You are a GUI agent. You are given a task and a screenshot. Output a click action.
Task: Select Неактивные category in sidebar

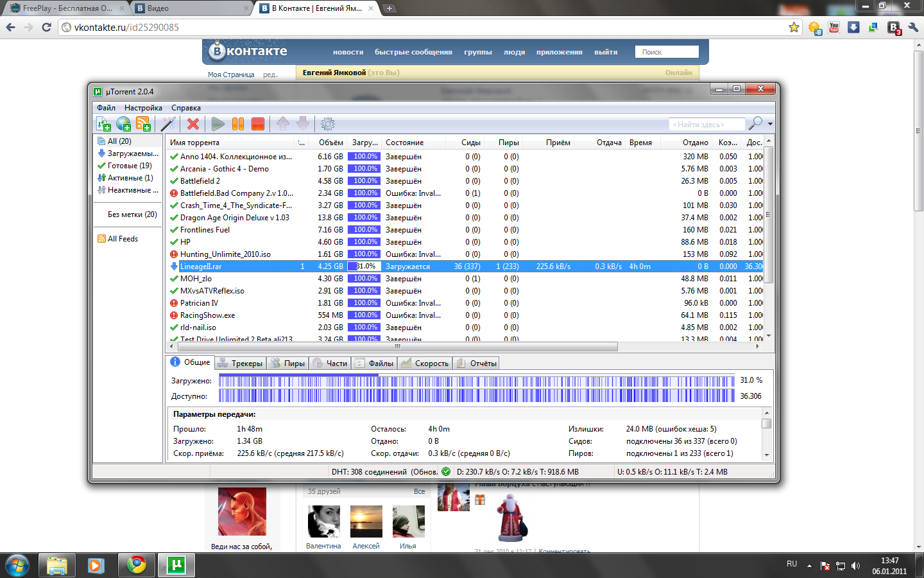point(127,190)
